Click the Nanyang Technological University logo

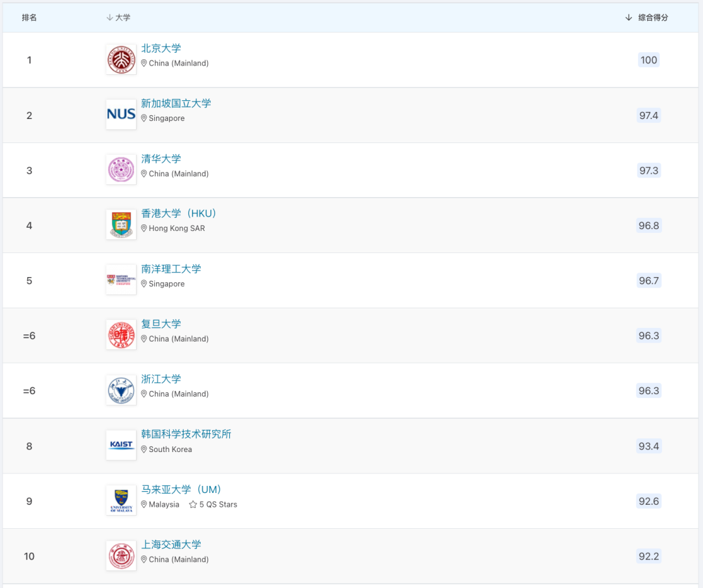121,280
